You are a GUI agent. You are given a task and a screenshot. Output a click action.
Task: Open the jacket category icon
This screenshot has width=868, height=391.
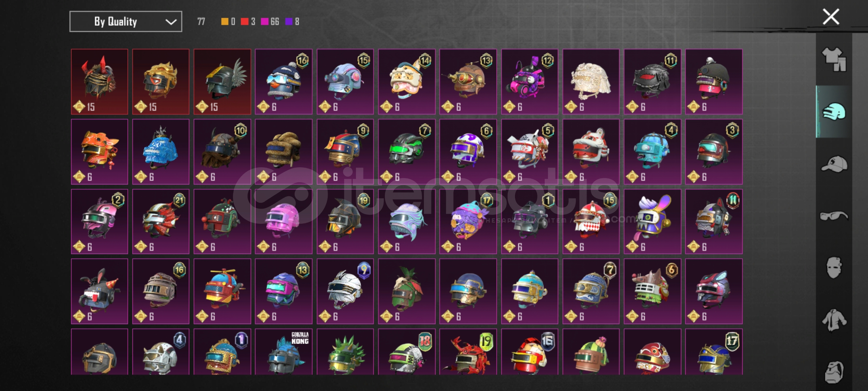[x=834, y=320]
